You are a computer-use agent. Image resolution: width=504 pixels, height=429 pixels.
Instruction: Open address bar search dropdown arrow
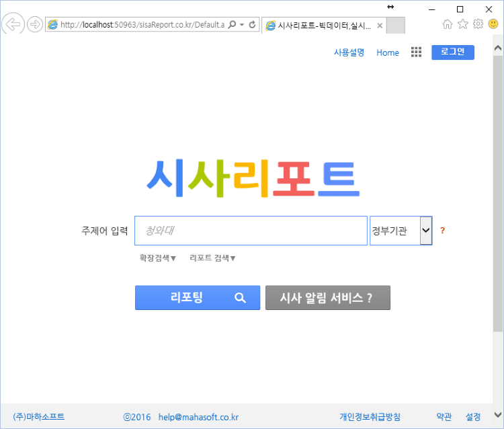point(241,25)
